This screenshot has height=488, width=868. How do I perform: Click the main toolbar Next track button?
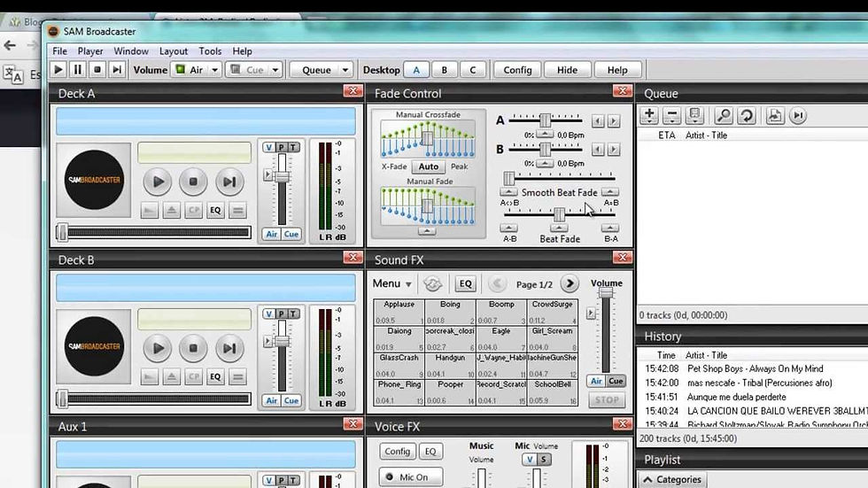point(117,70)
